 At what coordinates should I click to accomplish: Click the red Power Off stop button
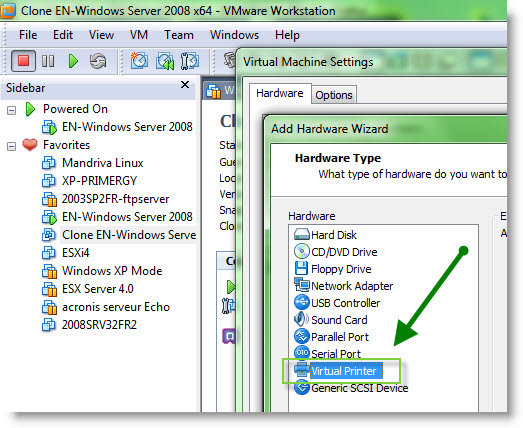pyautogui.click(x=23, y=61)
